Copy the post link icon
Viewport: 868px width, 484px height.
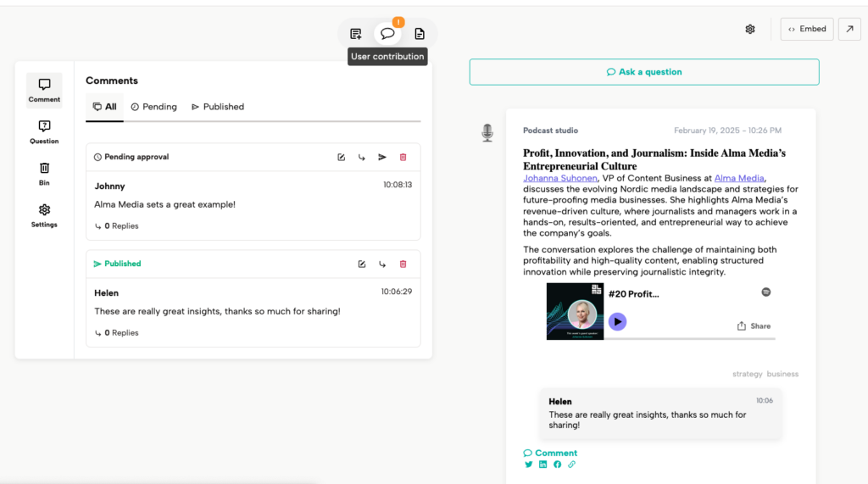[572, 465]
